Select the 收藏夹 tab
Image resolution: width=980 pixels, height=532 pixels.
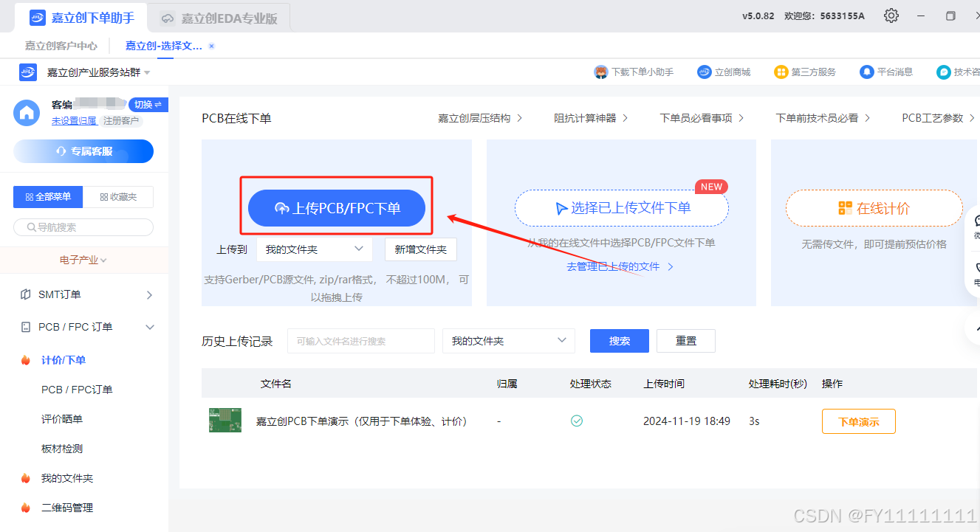coord(118,197)
